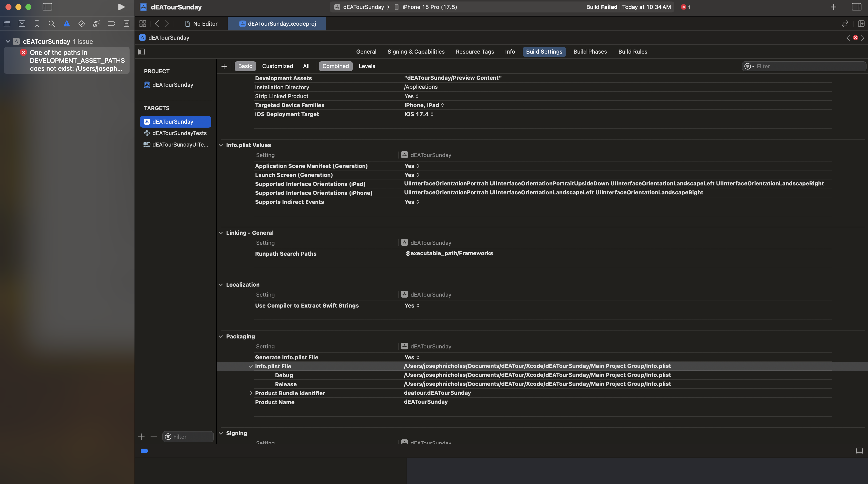Change iOS Deployment Target popup
Screen dimensions: 868x484
point(419,114)
